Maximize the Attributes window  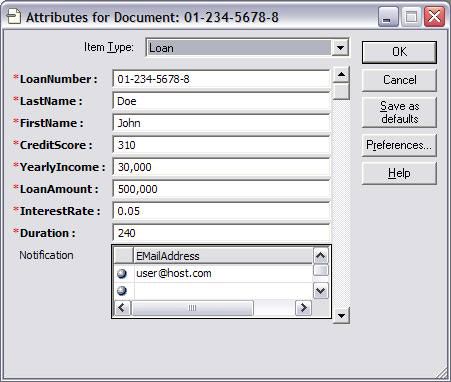coord(411,17)
